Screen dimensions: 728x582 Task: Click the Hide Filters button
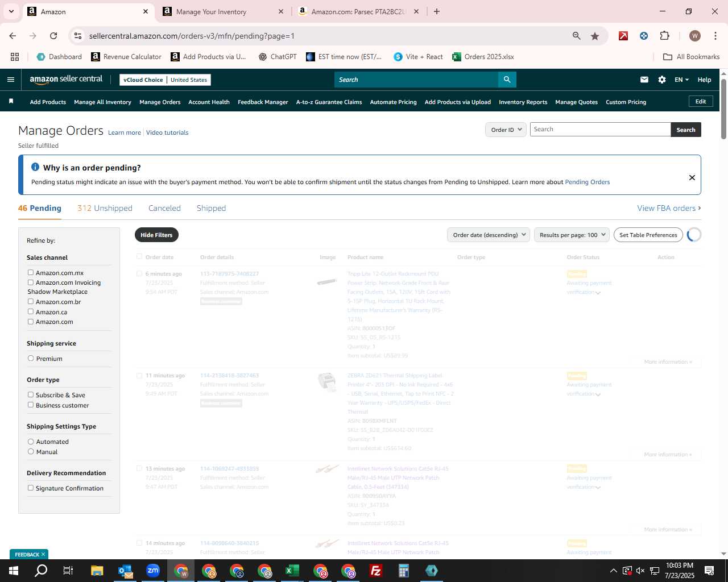click(x=156, y=235)
